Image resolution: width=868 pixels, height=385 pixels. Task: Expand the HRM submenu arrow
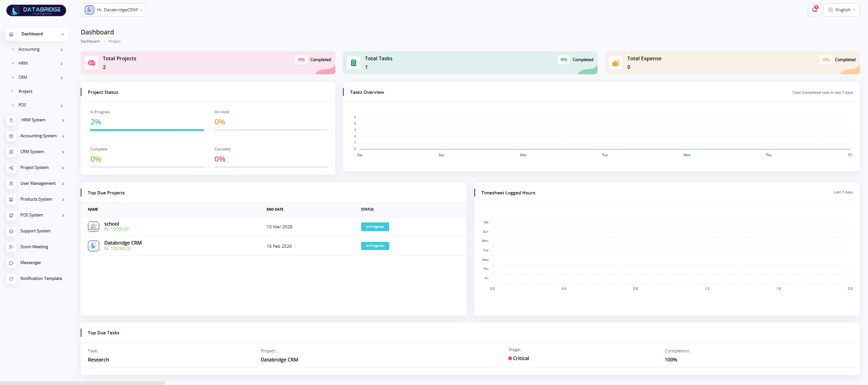click(x=62, y=64)
